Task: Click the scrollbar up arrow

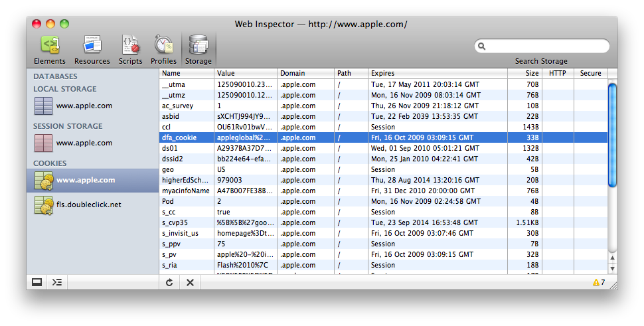Action: coord(612,258)
